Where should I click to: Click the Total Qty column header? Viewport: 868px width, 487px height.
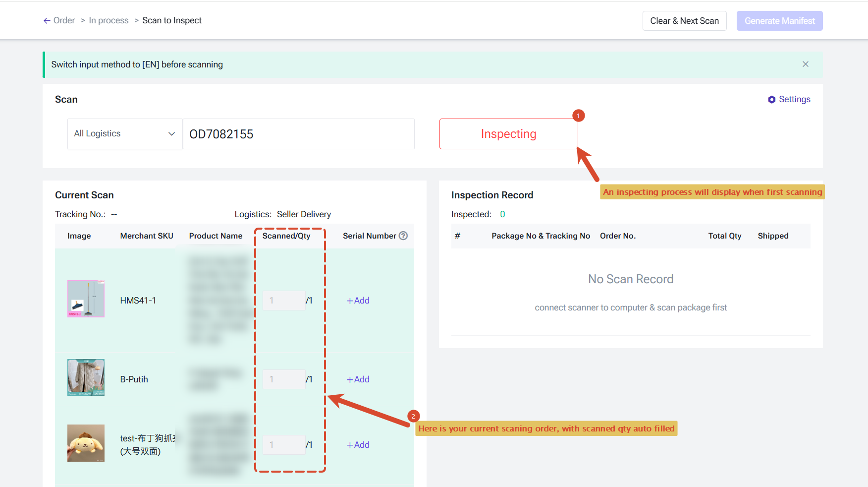[x=725, y=236]
